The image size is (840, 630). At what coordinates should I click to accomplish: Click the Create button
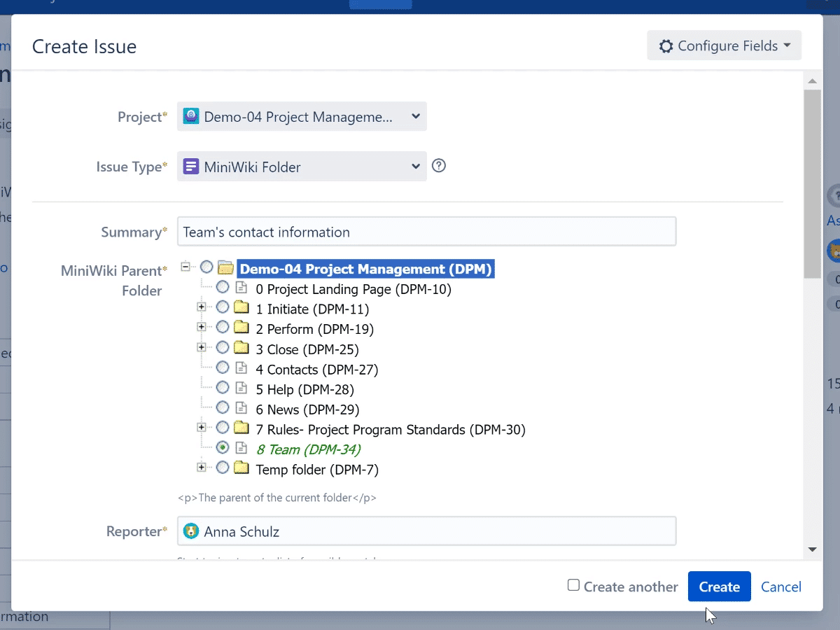pyautogui.click(x=719, y=587)
